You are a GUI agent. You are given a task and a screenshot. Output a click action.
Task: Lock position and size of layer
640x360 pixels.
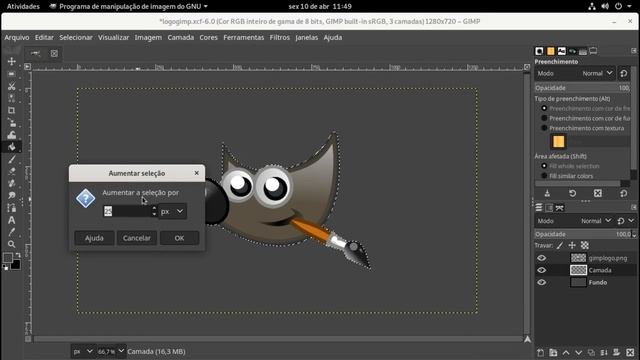click(572, 245)
